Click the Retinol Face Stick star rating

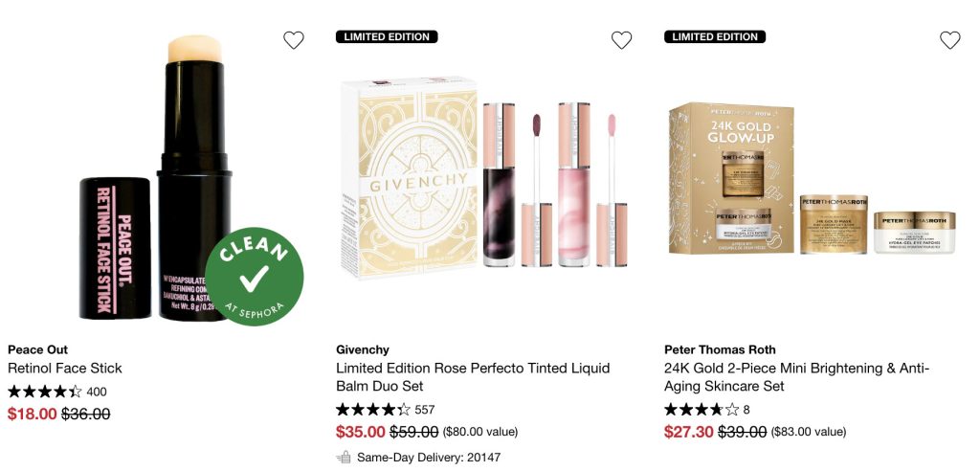[x=45, y=392]
